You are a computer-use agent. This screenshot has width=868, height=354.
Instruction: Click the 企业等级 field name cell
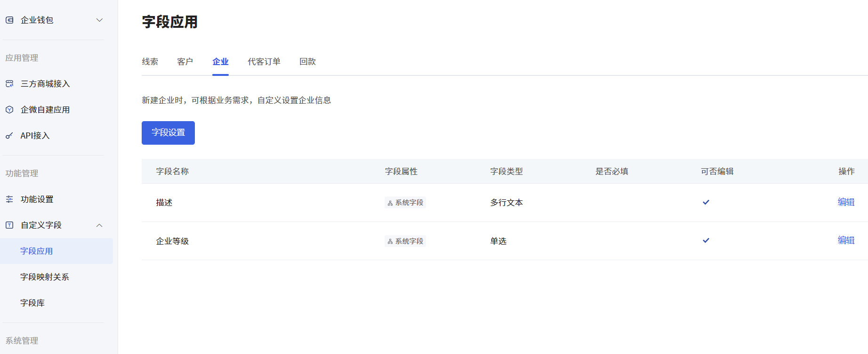tap(172, 241)
